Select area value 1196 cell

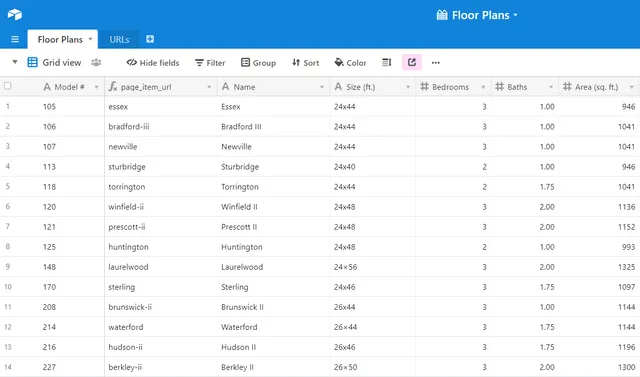coord(599,347)
